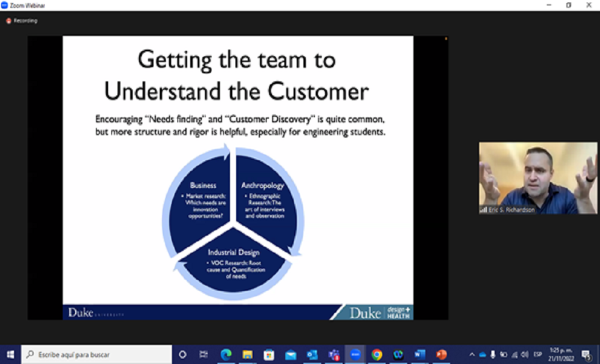
Task: Click the 'Escribe aquí para buscar' search box
Action: click(98, 354)
